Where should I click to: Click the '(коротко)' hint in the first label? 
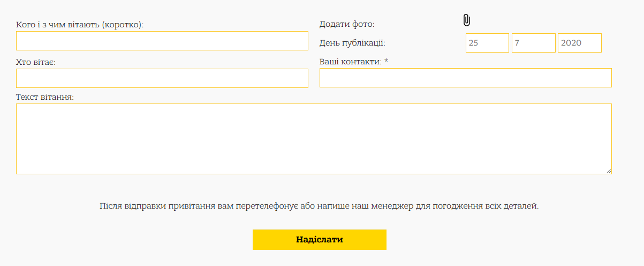point(123,25)
